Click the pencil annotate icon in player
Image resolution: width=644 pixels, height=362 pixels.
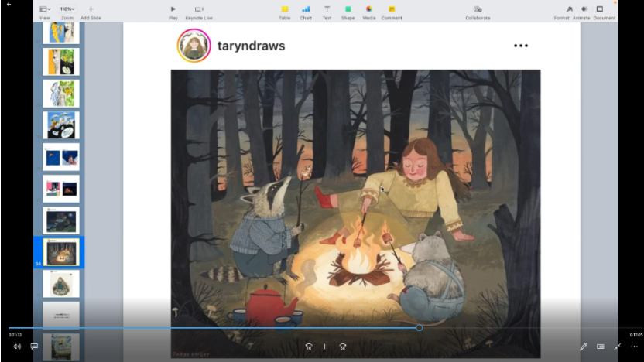pos(584,347)
